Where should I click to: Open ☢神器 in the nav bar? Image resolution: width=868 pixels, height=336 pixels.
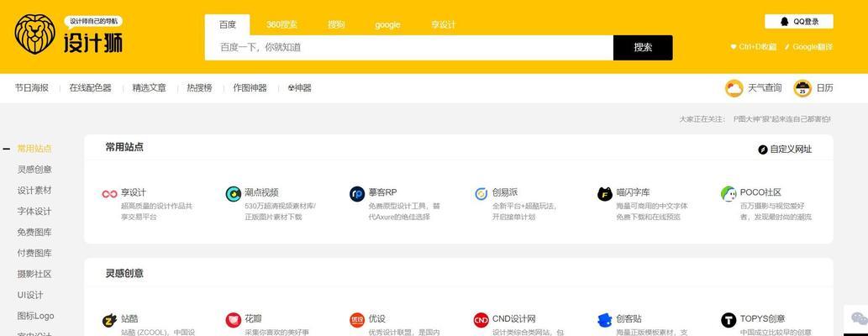(299, 88)
